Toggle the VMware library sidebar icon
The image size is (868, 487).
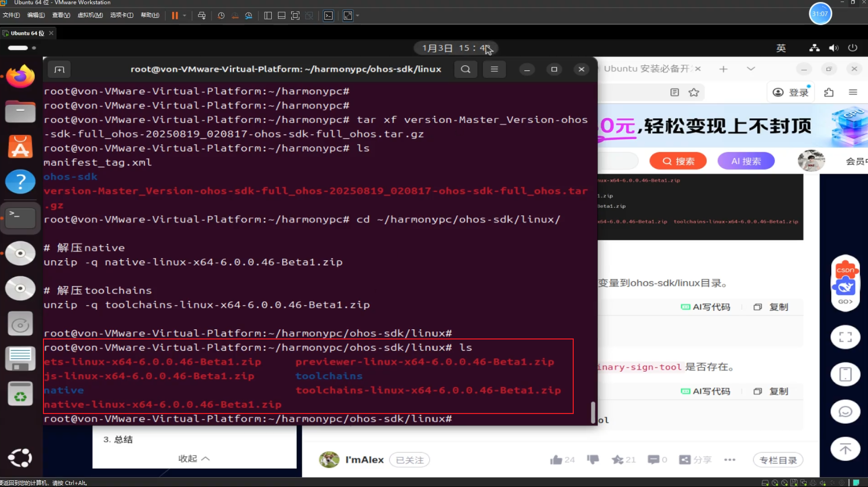point(268,15)
